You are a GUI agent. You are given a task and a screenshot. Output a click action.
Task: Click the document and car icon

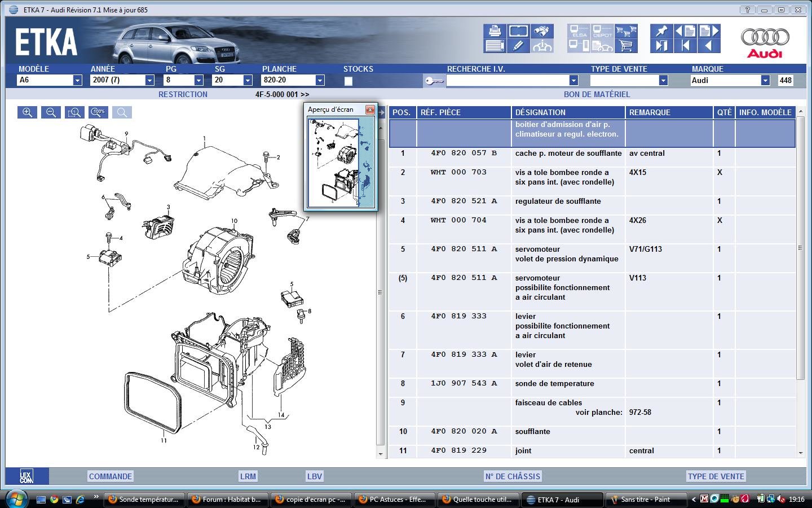pyautogui.click(x=602, y=46)
